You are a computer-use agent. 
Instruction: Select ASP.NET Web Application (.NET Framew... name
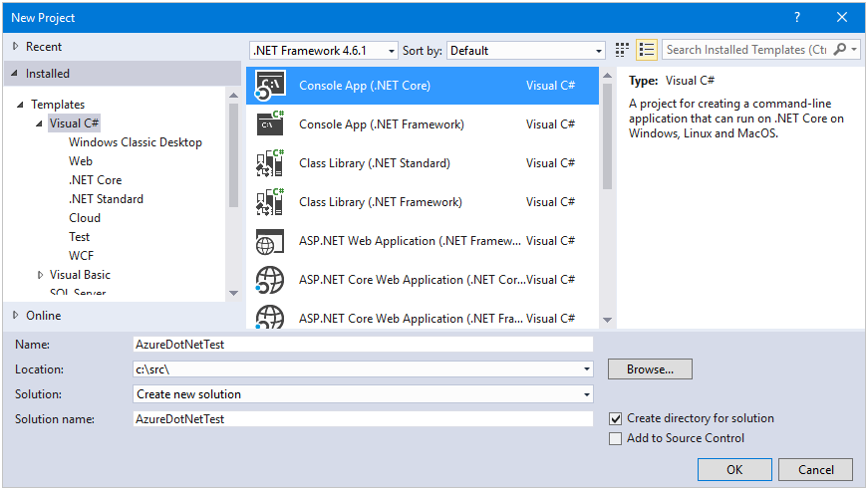point(410,241)
